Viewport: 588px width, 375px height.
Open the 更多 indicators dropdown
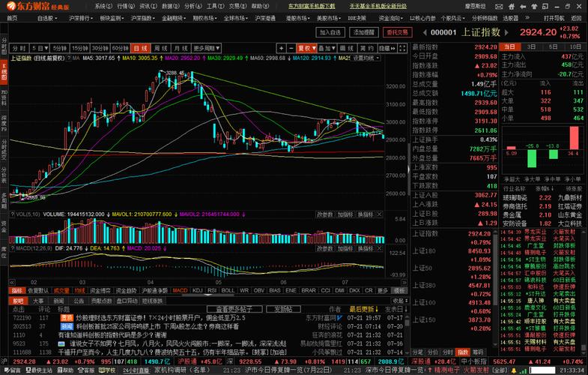pos(383,290)
